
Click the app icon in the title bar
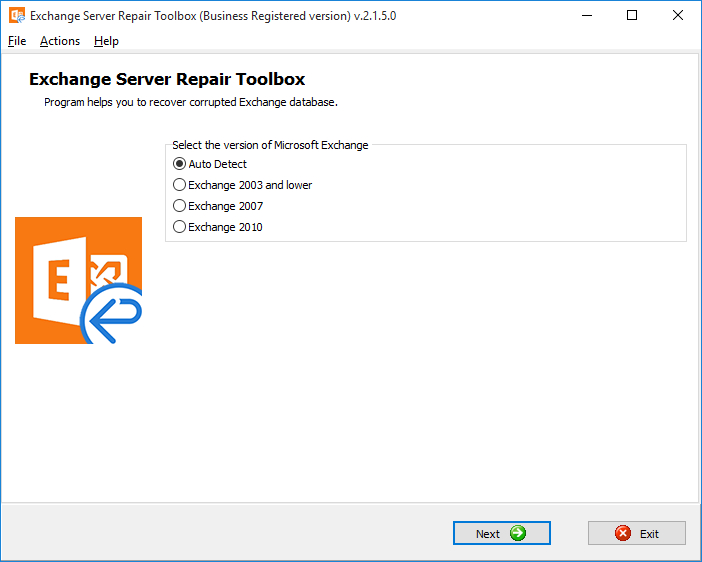point(16,16)
